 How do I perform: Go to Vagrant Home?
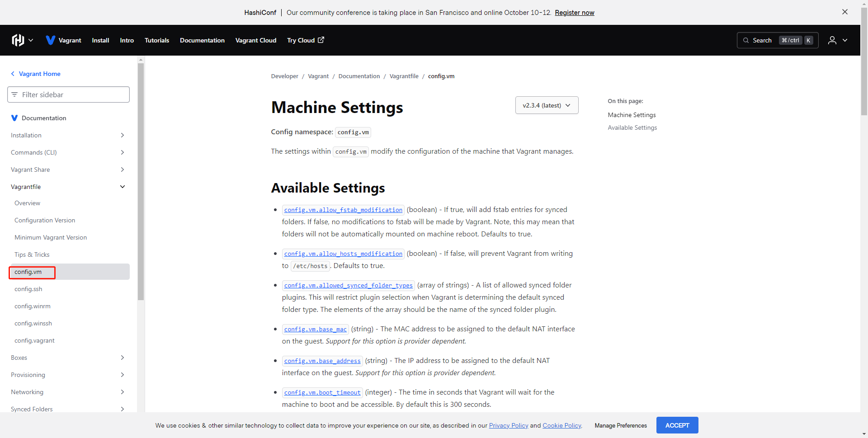tap(40, 74)
